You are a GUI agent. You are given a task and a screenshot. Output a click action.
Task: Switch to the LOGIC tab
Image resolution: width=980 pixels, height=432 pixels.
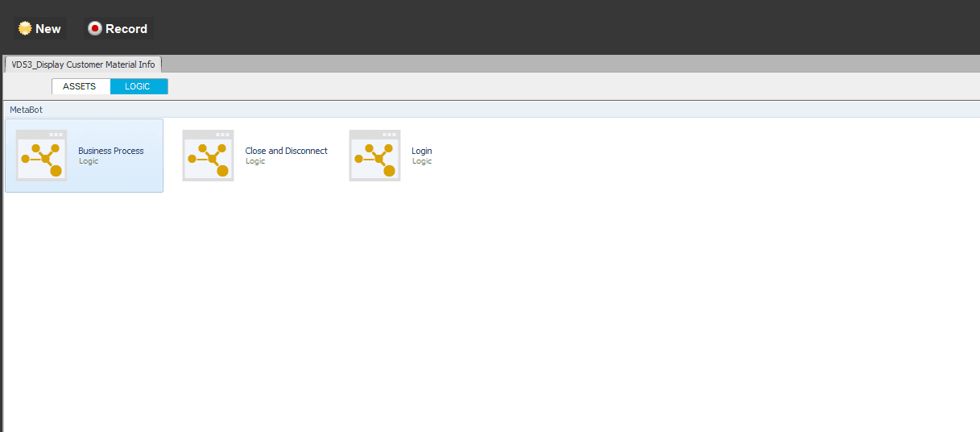coord(139,86)
